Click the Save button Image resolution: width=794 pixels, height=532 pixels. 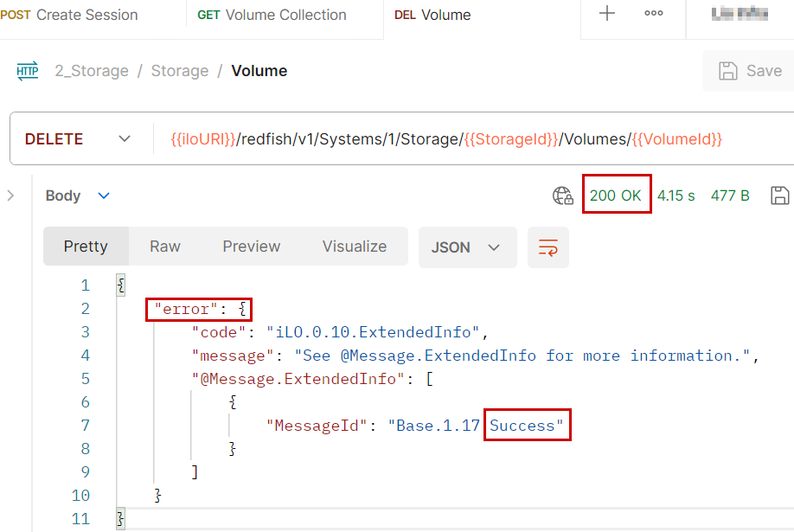pyautogui.click(x=749, y=71)
